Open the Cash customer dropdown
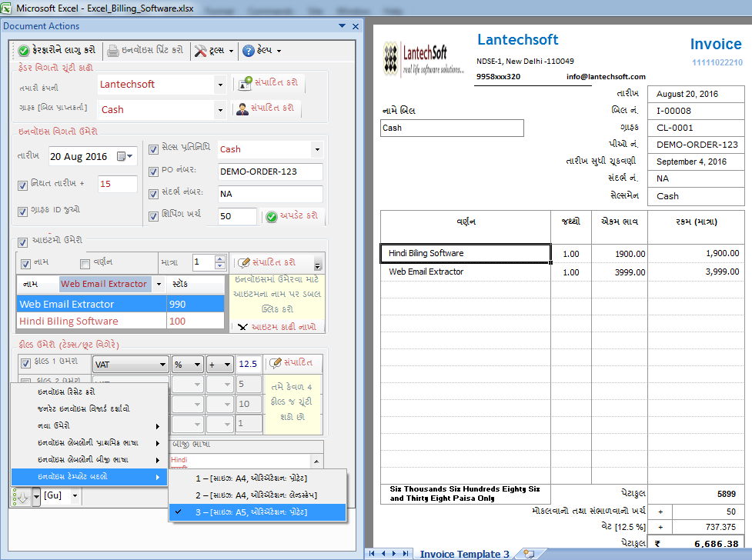This screenshot has width=752, height=560. tap(220, 110)
